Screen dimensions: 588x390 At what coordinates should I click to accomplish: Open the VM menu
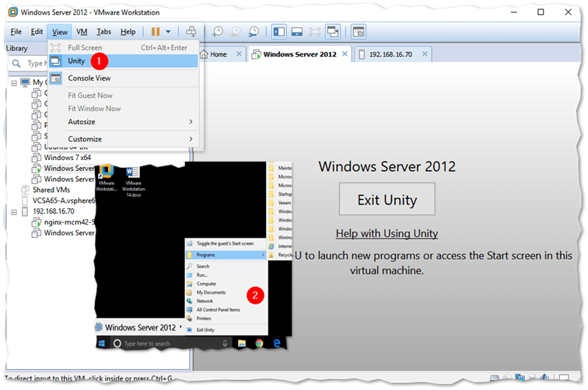[x=82, y=32]
